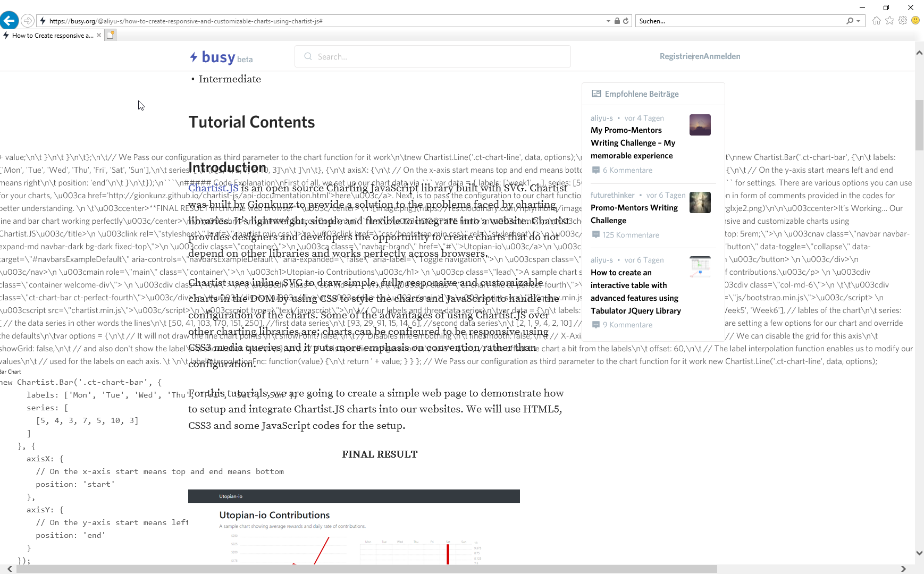The width and height of the screenshot is (924, 574).
Task: Open 'My Promo-Mentors Writing Challenge' post
Action: point(633,143)
